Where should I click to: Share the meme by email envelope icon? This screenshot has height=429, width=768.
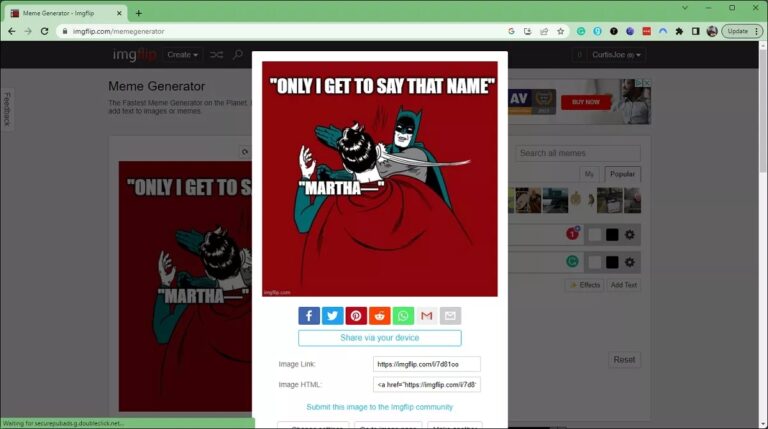point(450,316)
